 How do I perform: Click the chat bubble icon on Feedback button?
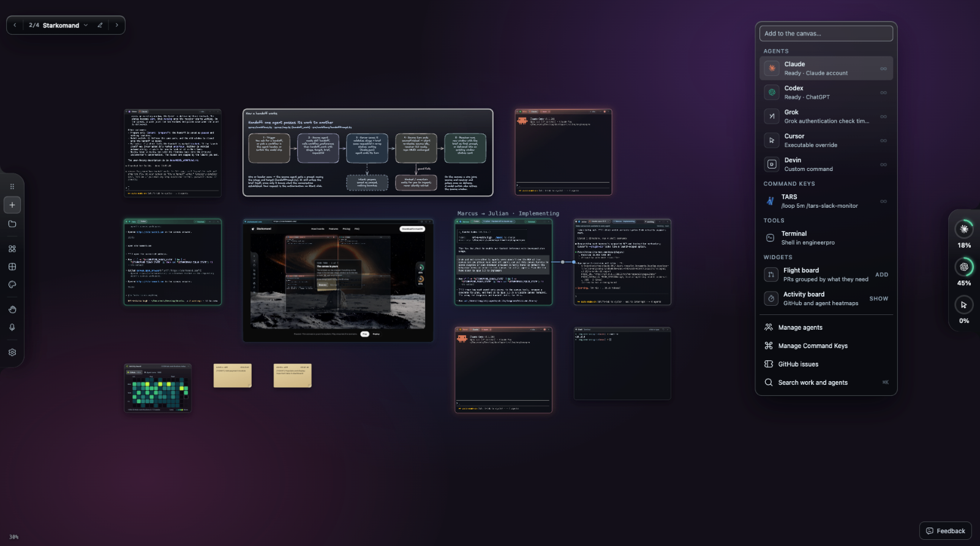930,531
